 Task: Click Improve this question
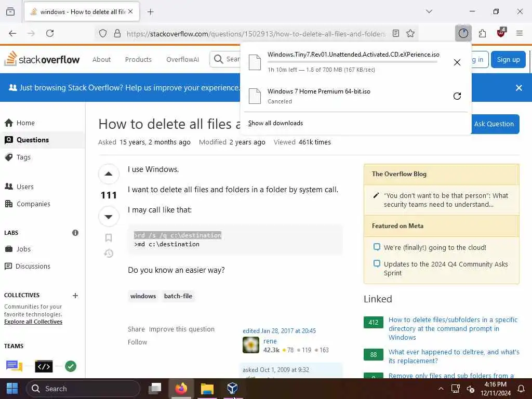pos(181,329)
